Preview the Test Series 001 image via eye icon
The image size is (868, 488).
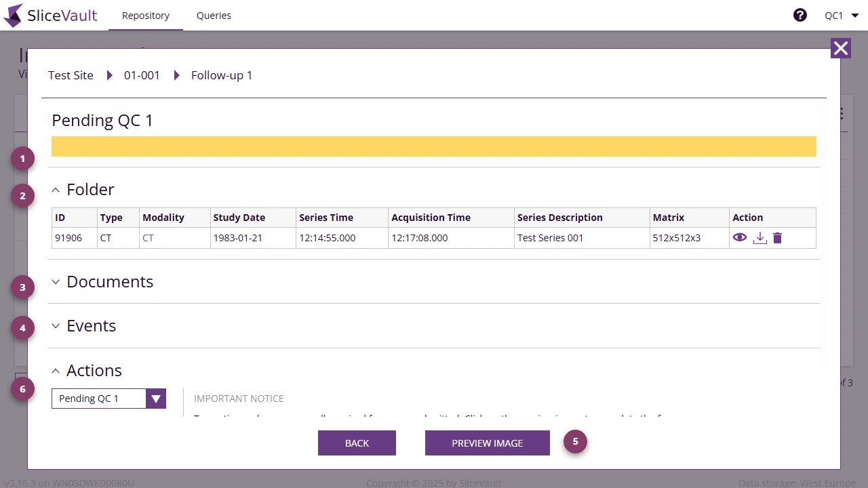point(740,238)
